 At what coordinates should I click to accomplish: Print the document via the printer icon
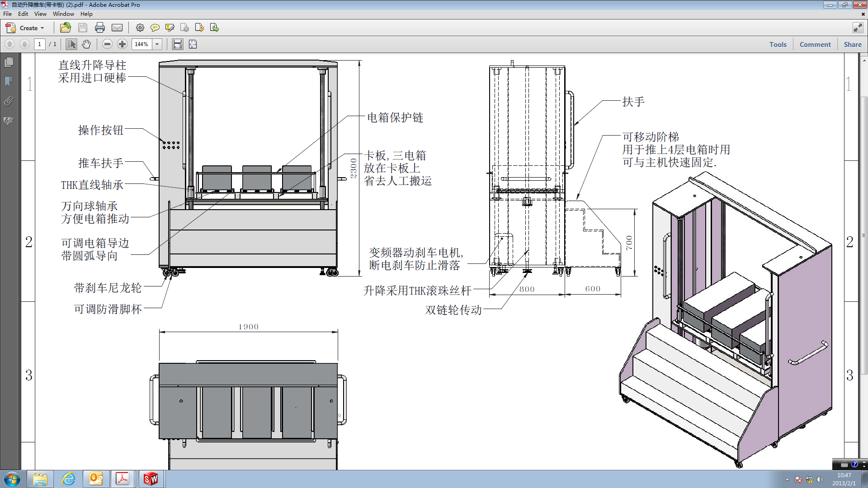[x=100, y=28]
